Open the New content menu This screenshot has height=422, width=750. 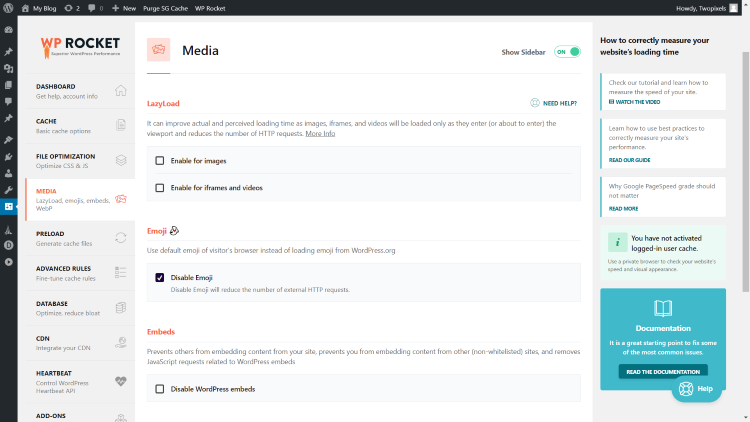click(124, 8)
